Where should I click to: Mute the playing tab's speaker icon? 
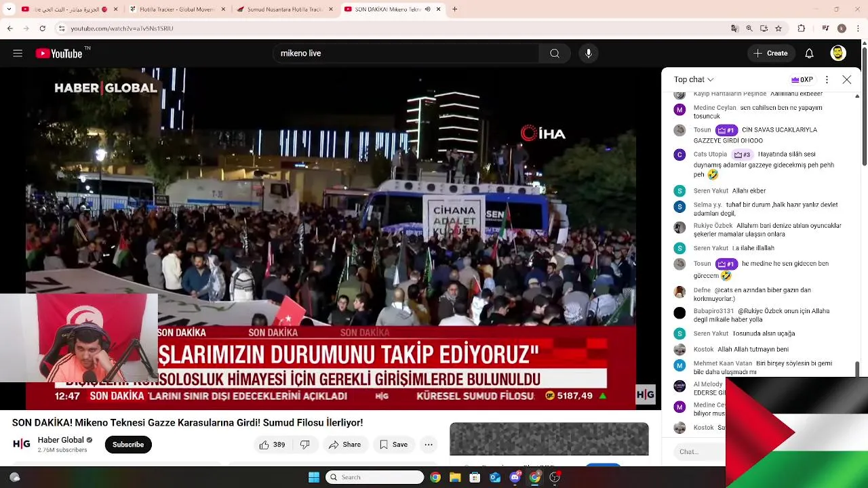[428, 9]
